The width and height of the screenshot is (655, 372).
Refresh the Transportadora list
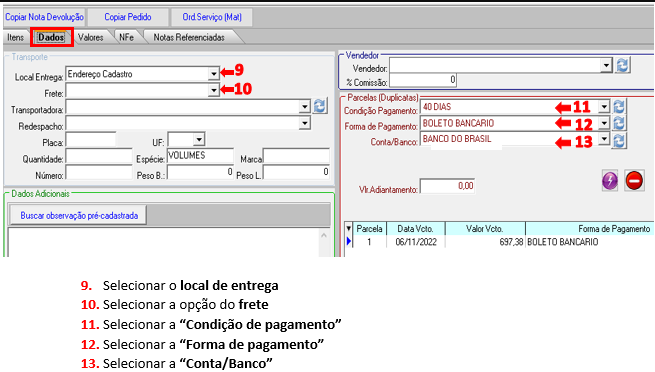[x=320, y=106]
